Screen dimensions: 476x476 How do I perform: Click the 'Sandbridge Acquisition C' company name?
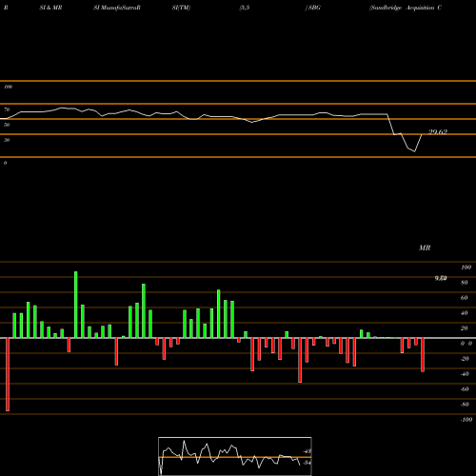tap(406, 8)
